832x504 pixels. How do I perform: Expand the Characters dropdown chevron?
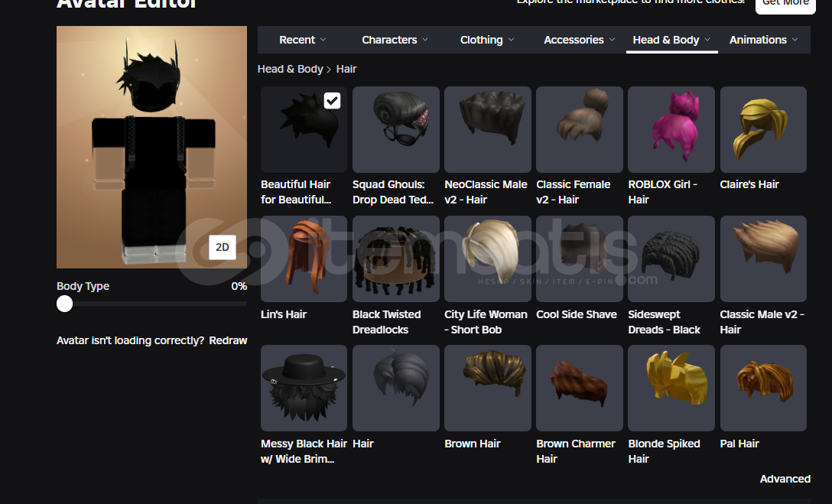(425, 40)
